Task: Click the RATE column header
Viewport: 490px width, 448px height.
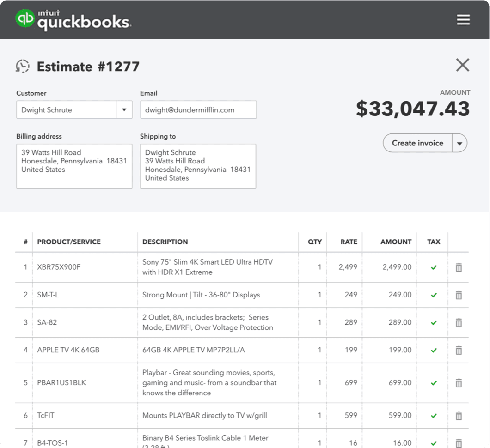Action: pyautogui.click(x=349, y=242)
